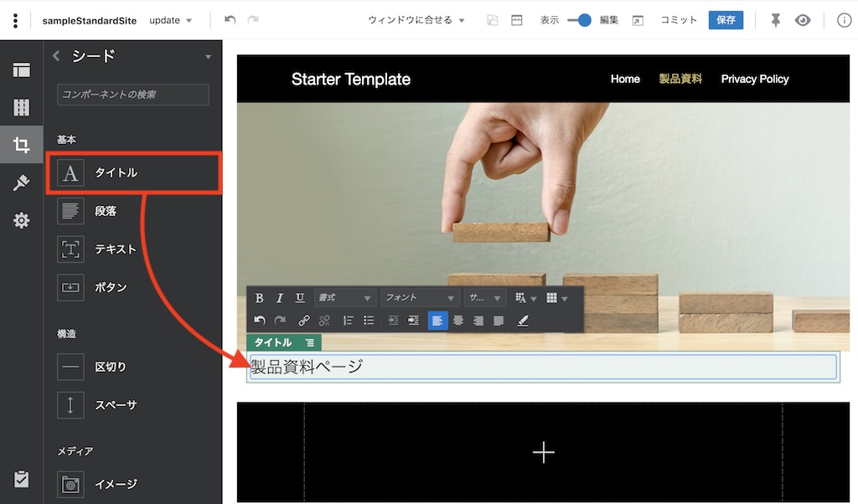
Task: Center align the title text
Action: click(x=458, y=321)
